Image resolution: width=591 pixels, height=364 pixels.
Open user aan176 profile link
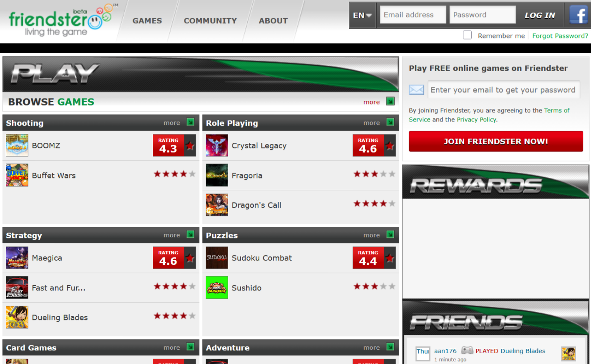click(x=445, y=351)
